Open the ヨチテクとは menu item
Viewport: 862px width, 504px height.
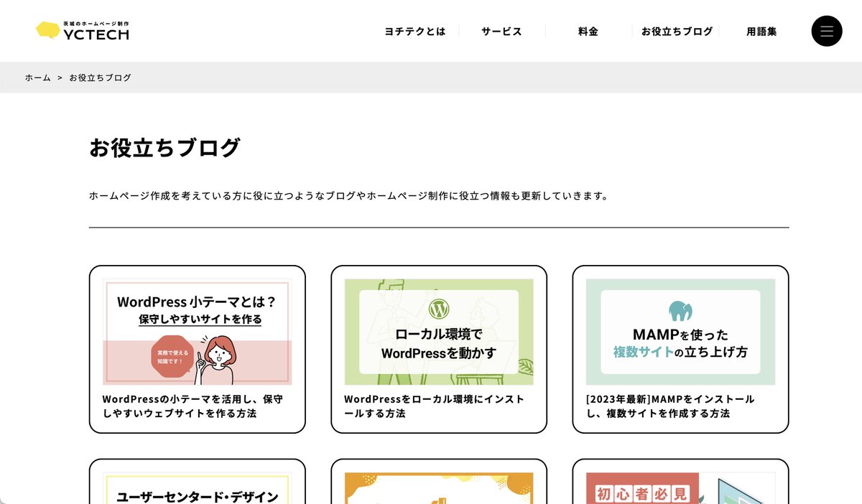[x=415, y=32]
